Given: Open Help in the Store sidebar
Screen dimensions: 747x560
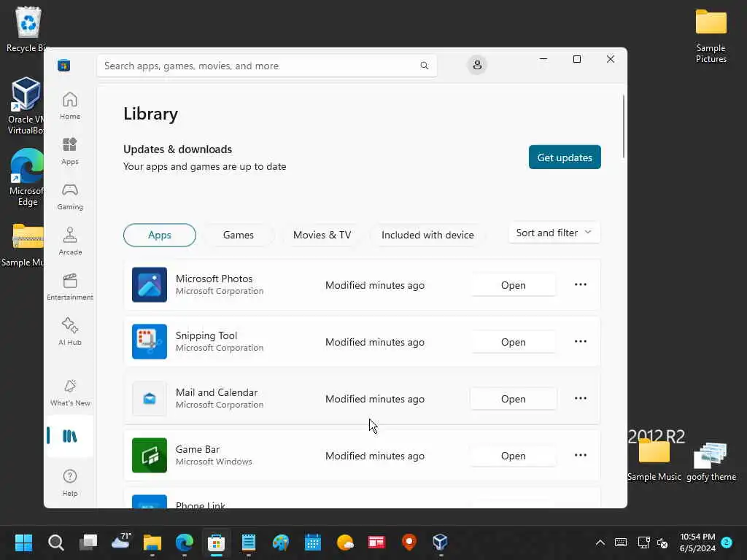Looking at the screenshot, I should coord(70,483).
